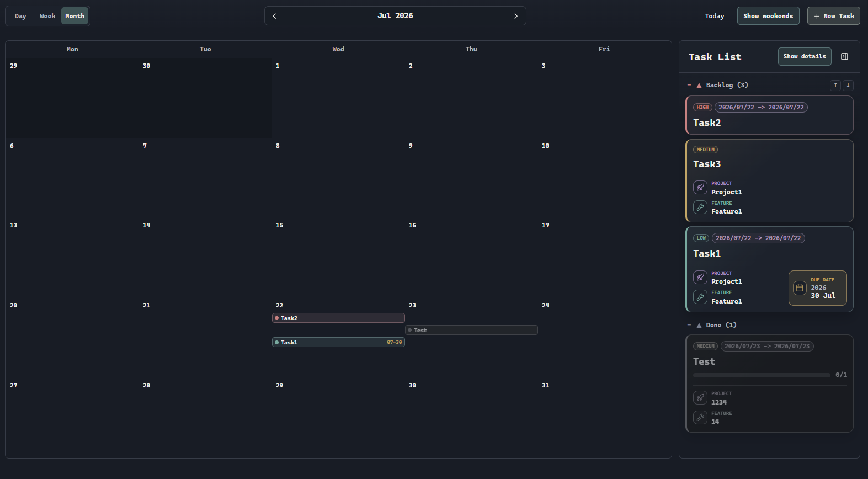Collapse the Done (1) group
This screenshot has height=479, width=868.
click(689, 325)
